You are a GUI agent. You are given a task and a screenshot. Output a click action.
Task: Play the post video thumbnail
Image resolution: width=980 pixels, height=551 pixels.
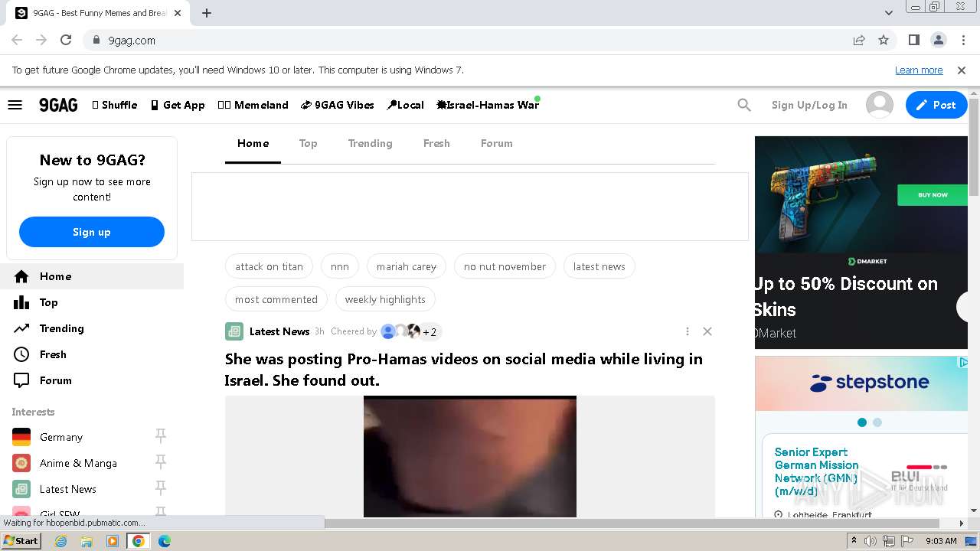point(470,456)
